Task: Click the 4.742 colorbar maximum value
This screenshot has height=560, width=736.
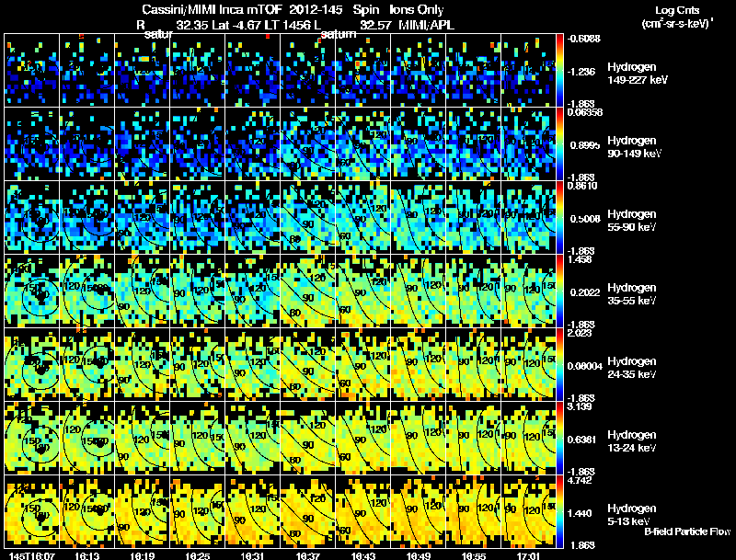Action: click(580, 480)
